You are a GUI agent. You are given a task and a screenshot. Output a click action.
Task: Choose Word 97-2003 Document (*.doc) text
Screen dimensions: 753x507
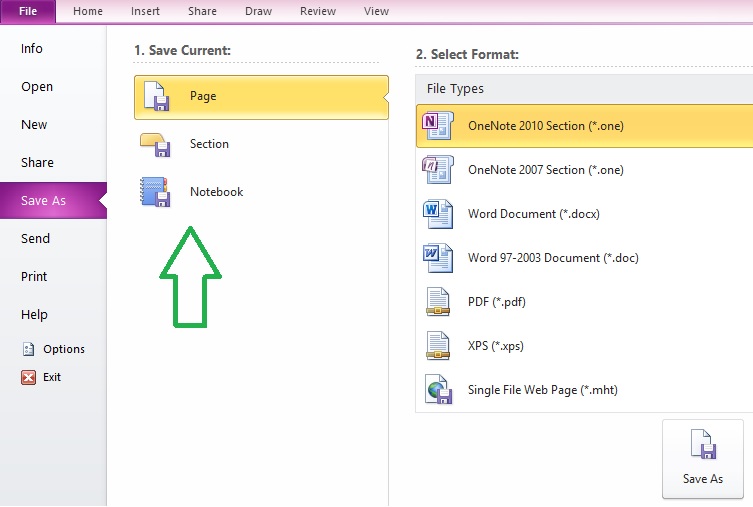point(553,258)
